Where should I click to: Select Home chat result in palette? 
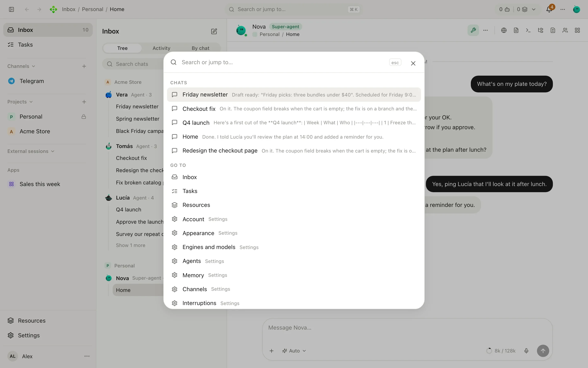(x=294, y=137)
